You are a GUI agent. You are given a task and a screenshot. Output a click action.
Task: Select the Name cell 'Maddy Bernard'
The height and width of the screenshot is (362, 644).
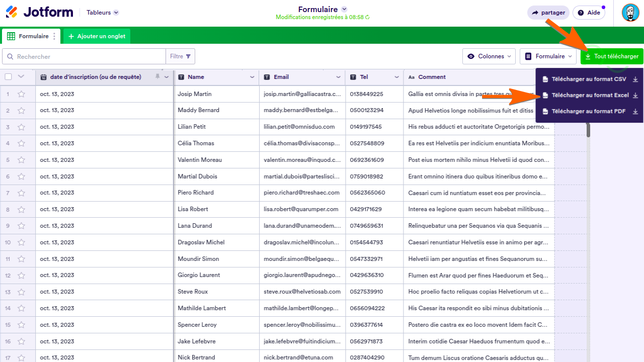pos(216,110)
